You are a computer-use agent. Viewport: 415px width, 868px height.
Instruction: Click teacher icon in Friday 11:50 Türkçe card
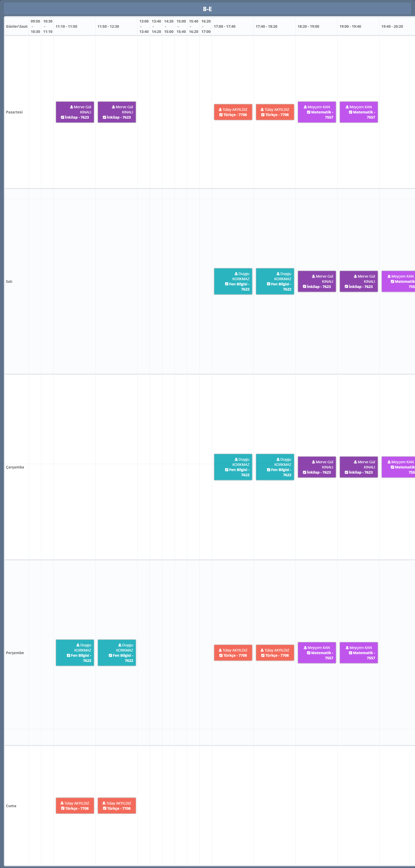click(x=104, y=803)
